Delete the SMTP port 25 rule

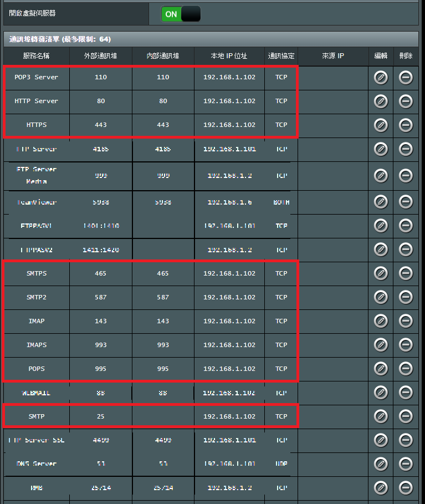(406, 416)
